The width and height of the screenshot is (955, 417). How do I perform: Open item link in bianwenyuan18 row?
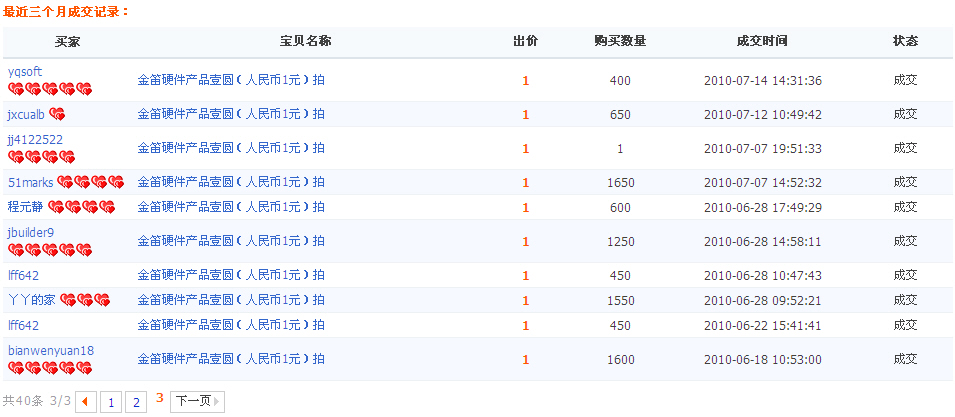231,359
